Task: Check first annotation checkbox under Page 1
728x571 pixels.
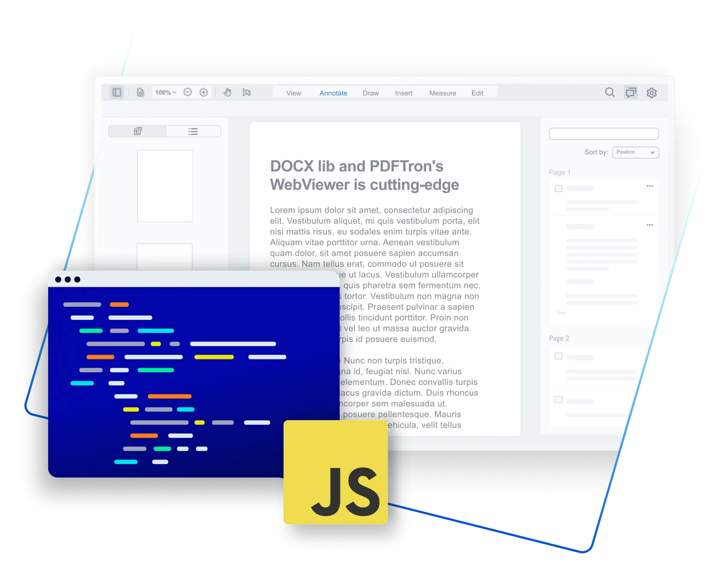Action: pyautogui.click(x=558, y=189)
